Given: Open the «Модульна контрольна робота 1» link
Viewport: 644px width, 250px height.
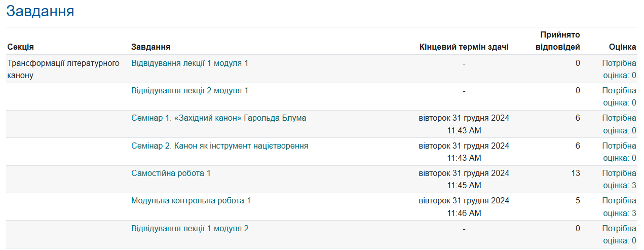Looking at the screenshot, I should coord(191,201).
